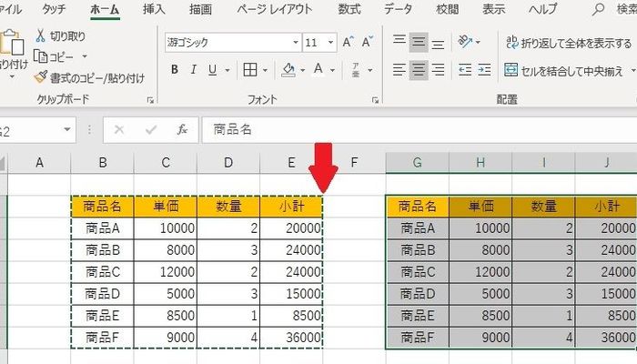Open the font name dropdown
This screenshot has width=637, height=364.
coord(295,43)
